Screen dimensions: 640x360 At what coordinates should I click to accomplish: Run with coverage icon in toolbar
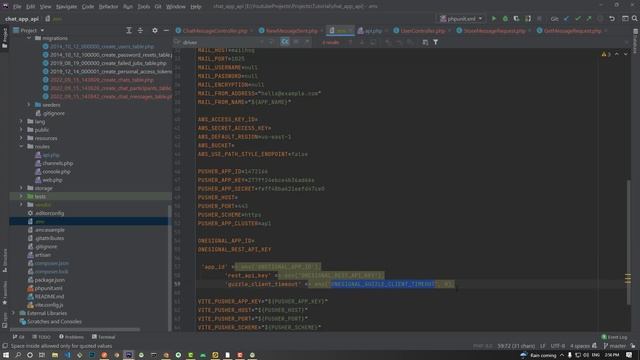pos(516,18)
